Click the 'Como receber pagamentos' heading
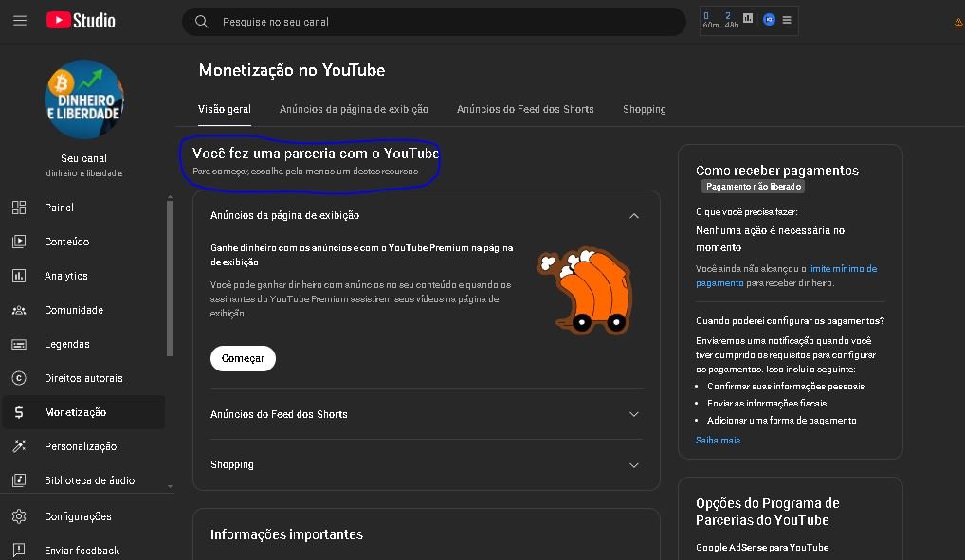 (776, 171)
